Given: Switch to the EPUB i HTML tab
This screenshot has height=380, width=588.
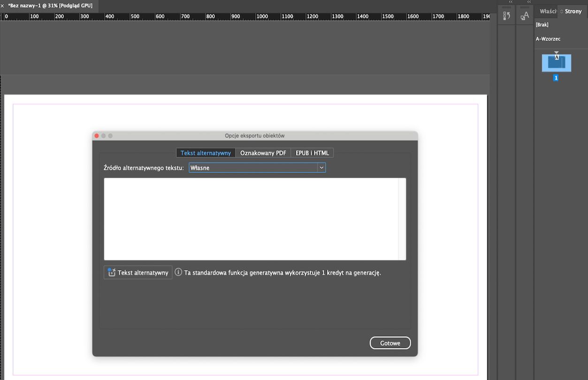Looking at the screenshot, I should (312, 153).
